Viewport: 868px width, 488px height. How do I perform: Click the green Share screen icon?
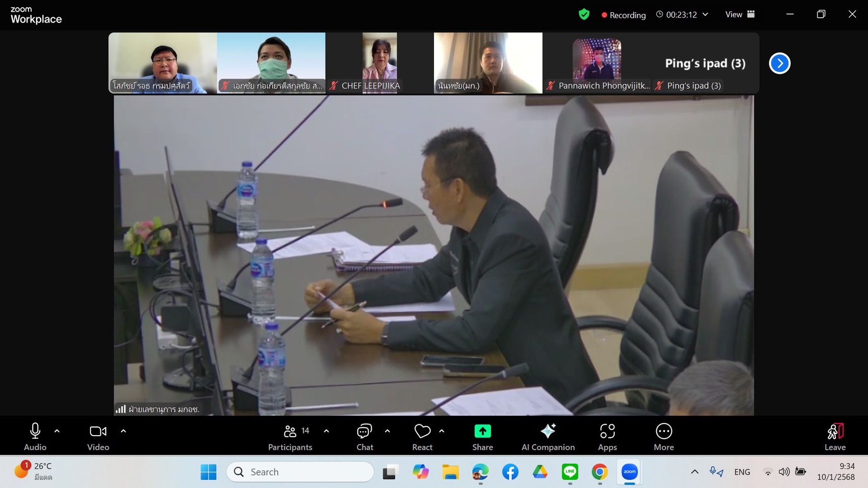coord(482,431)
